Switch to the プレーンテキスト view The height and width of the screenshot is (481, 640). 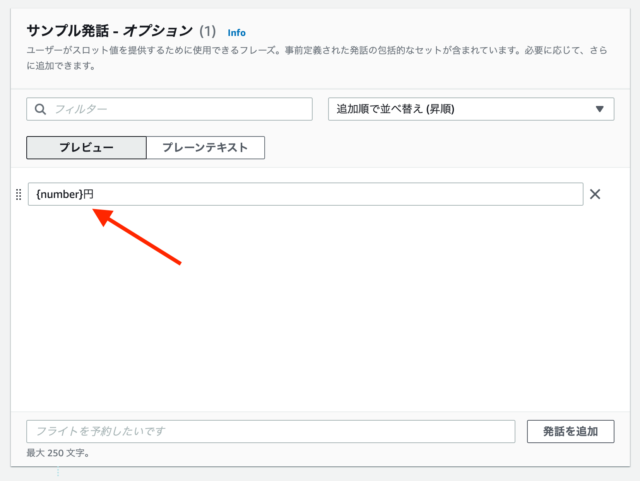[205, 148]
